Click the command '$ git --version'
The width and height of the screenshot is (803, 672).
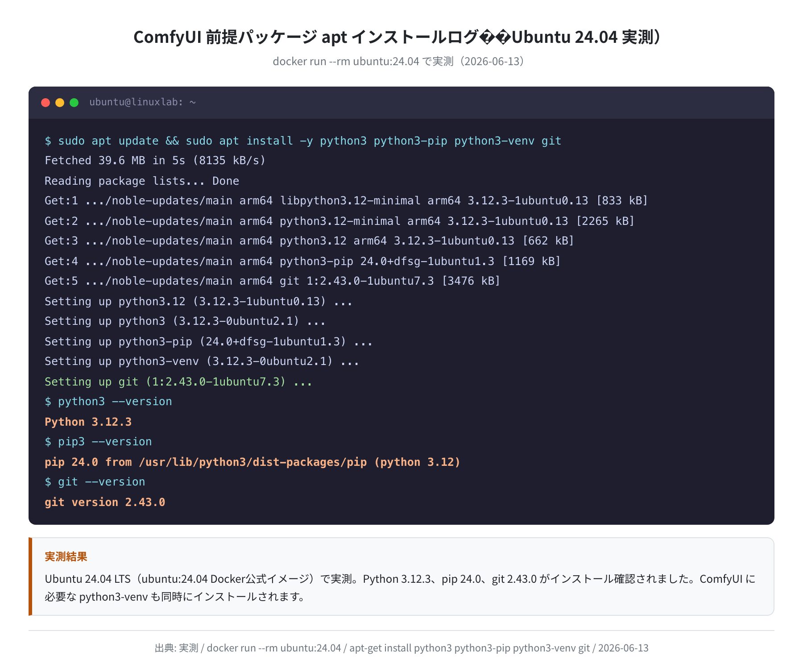click(x=95, y=482)
